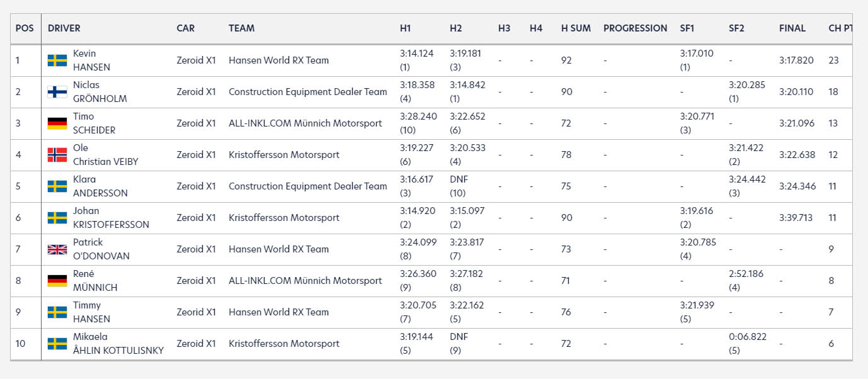This screenshot has width=868, height=379.
Task: Click the PROGRESSION column header
Action: click(635, 28)
